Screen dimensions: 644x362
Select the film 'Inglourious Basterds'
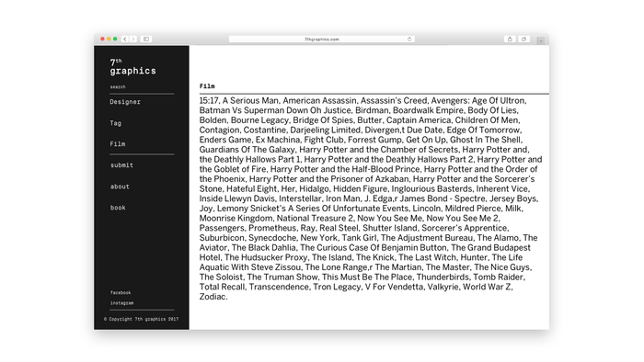tap(431, 189)
